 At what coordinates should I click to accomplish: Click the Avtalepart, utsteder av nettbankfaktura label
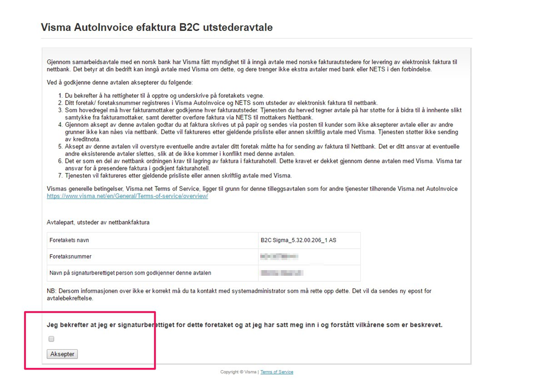pyautogui.click(x=98, y=222)
